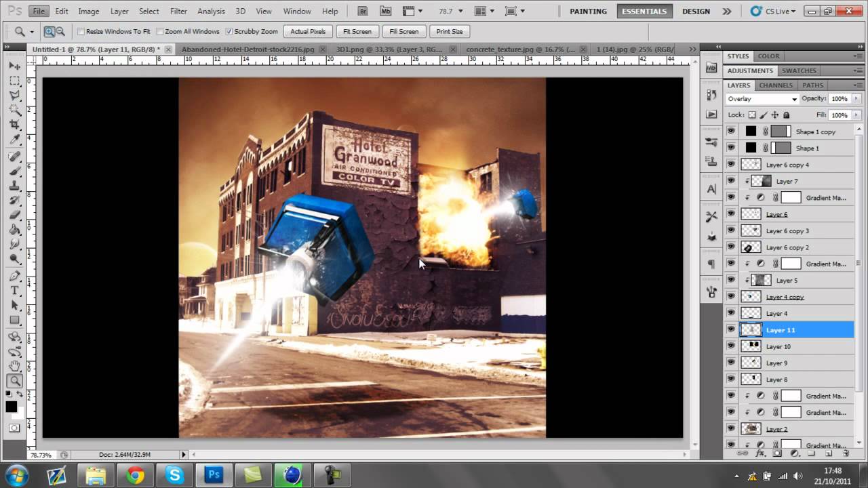
Task: Select the Zoom tool in the toolbox
Action: [x=14, y=381]
